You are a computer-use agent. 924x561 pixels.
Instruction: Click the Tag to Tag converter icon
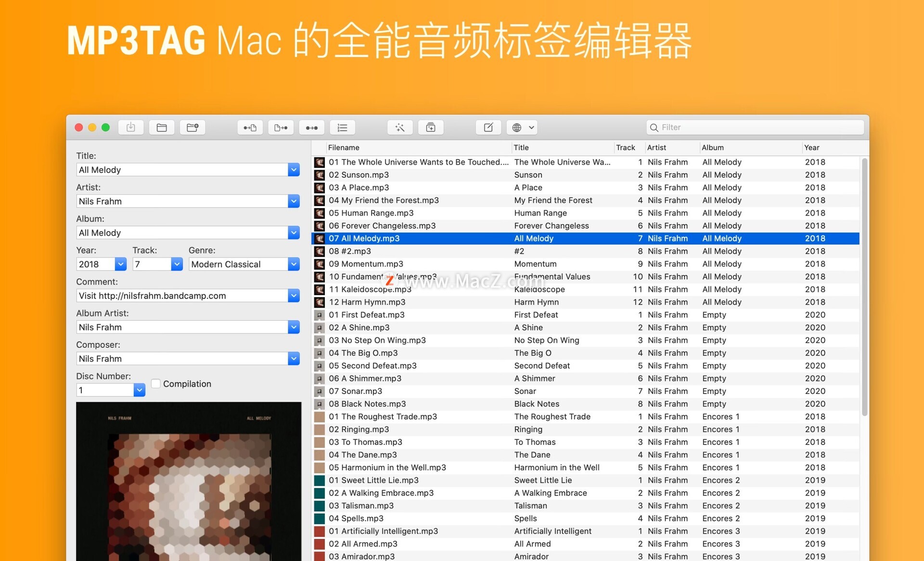click(311, 128)
